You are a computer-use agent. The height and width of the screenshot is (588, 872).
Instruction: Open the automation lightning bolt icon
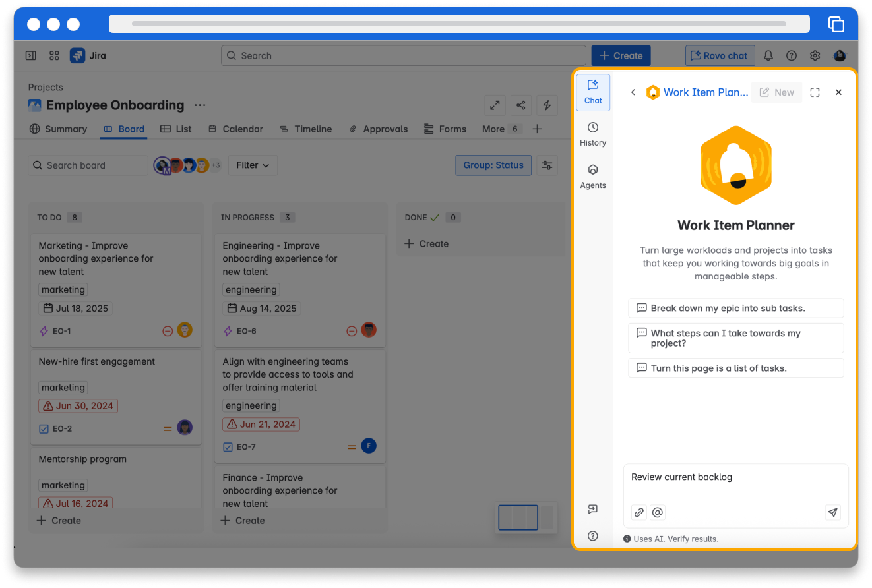coord(547,105)
